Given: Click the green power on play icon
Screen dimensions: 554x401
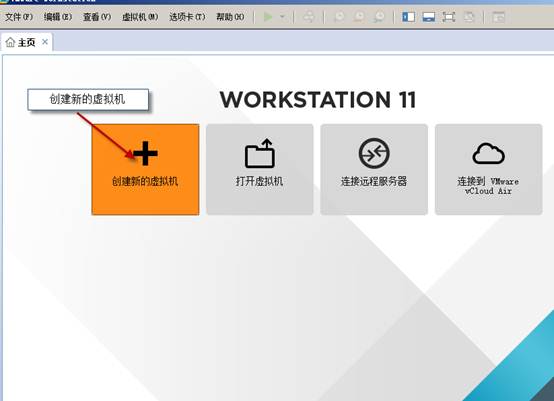Looking at the screenshot, I should click(268, 17).
